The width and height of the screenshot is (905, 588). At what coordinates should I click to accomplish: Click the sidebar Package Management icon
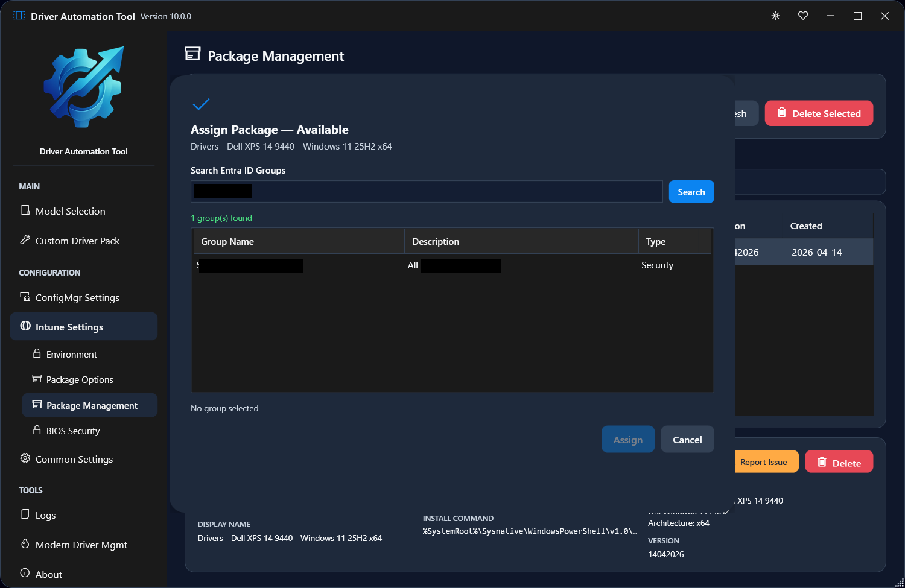[x=37, y=405]
